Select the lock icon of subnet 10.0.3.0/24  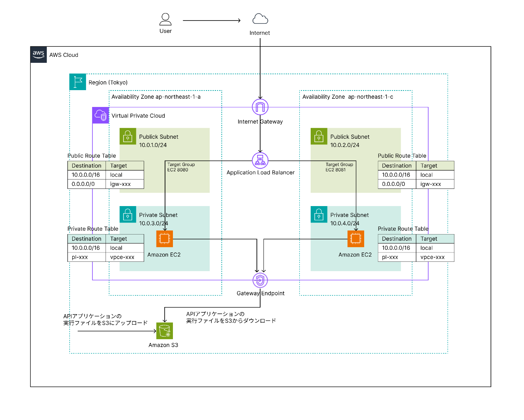128,214
